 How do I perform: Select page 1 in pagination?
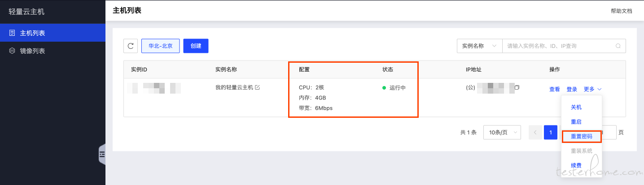click(550, 133)
